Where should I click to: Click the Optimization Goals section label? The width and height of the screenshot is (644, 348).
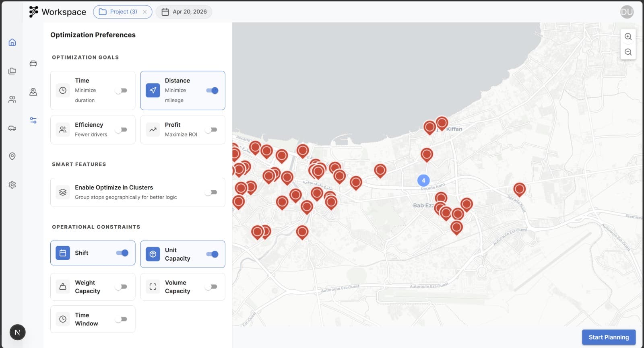click(x=85, y=57)
